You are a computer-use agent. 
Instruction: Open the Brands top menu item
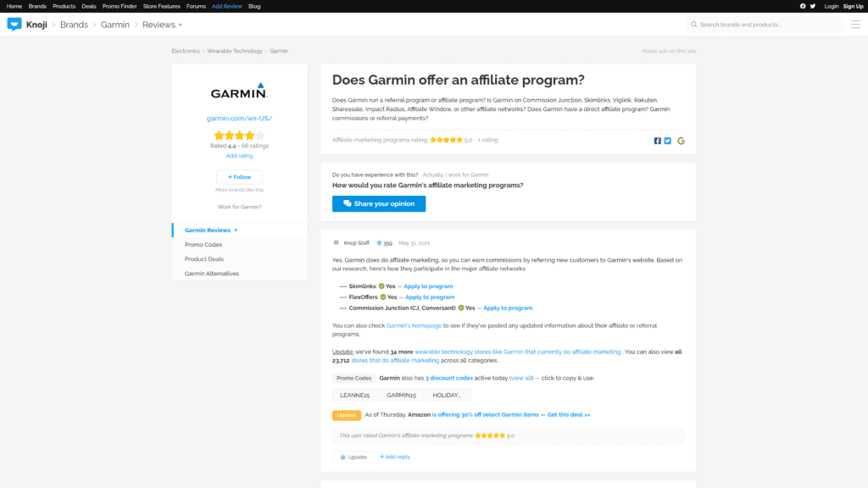pos(37,6)
